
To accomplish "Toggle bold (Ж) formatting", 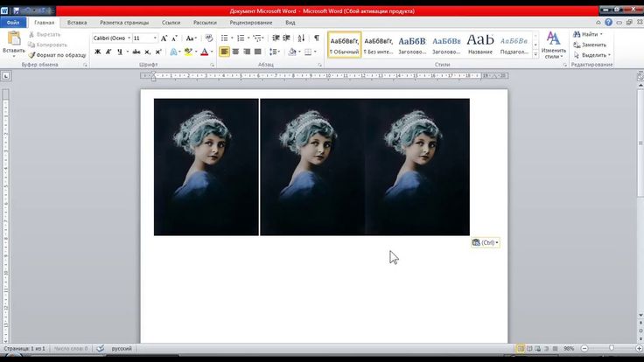I will point(98,52).
